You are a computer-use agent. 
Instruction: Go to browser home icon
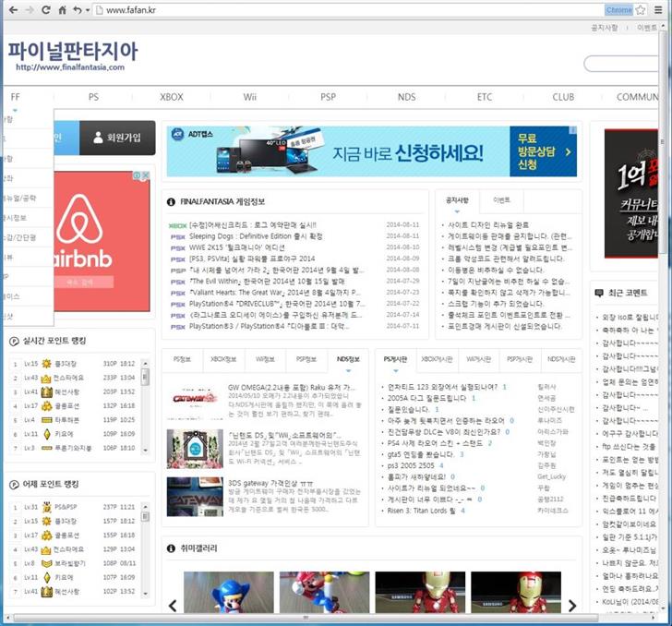62,10
